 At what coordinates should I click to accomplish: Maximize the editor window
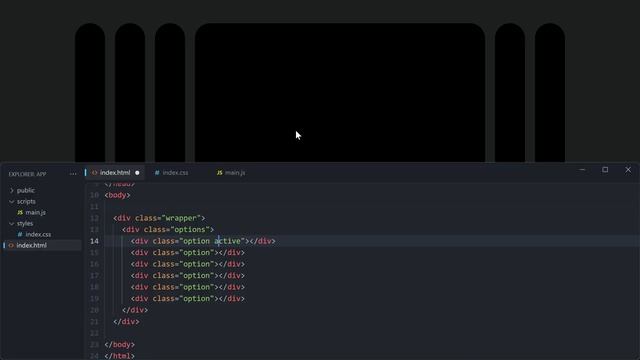pos(605,169)
